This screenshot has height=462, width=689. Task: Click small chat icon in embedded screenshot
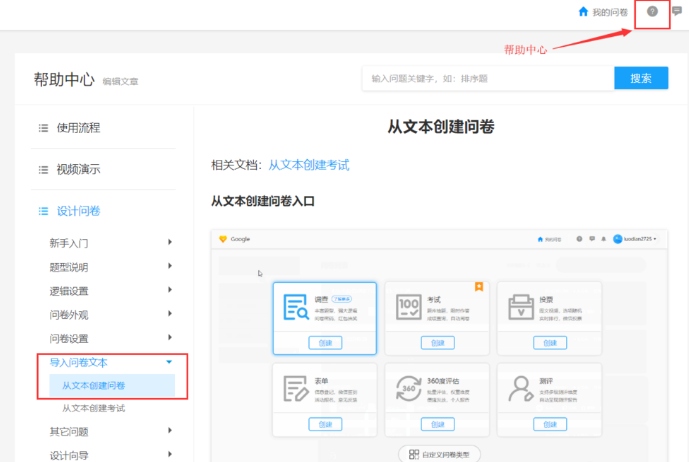pyautogui.click(x=592, y=239)
